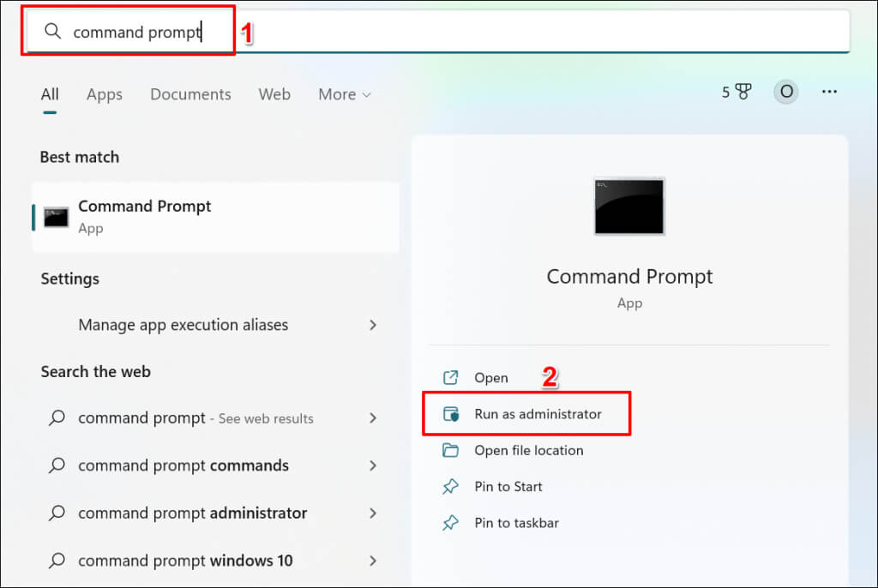Select the All filter tab
Viewport: 878px width, 588px height.
(x=50, y=94)
